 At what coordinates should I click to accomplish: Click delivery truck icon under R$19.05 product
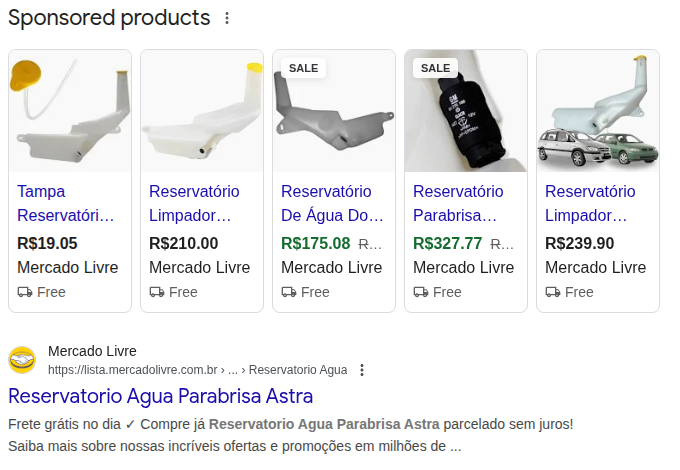(x=25, y=292)
